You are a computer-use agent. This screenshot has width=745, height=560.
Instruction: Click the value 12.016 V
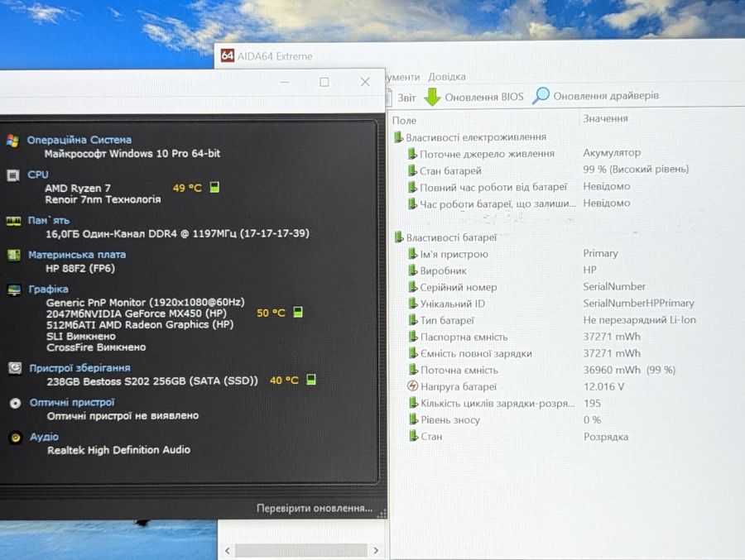point(604,386)
